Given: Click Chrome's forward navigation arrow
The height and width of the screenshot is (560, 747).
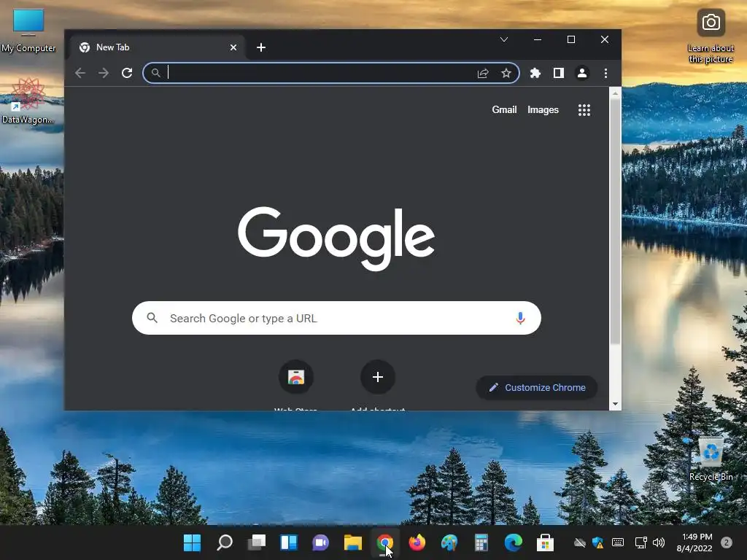Looking at the screenshot, I should point(104,73).
